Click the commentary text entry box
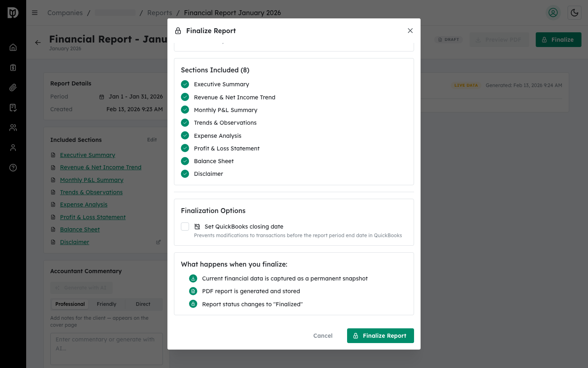The height and width of the screenshot is (368, 588). [x=106, y=348]
